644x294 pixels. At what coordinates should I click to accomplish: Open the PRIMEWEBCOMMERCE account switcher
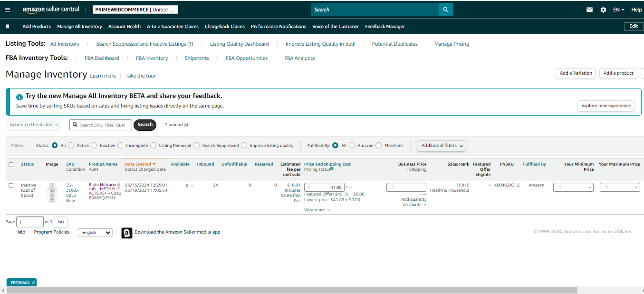pyautogui.click(x=135, y=10)
